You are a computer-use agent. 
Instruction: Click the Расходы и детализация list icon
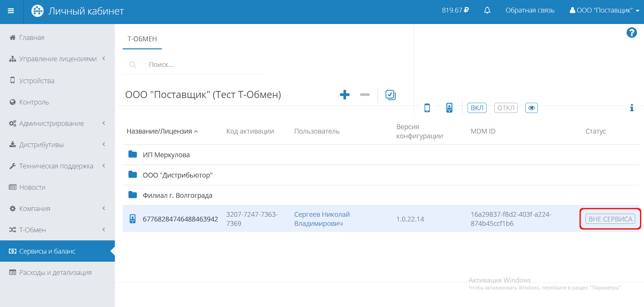click(13, 272)
